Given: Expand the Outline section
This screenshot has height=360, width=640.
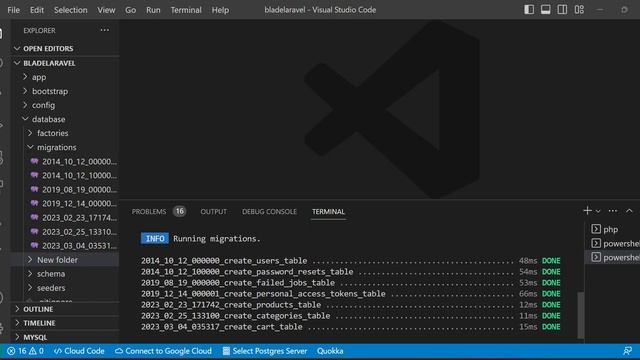Looking at the screenshot, I should 65,309.
